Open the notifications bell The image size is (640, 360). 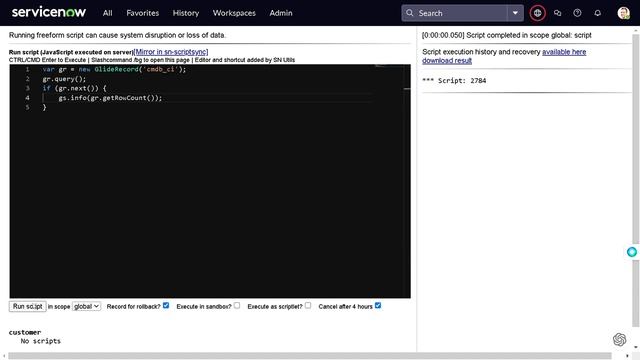(598, 13)
